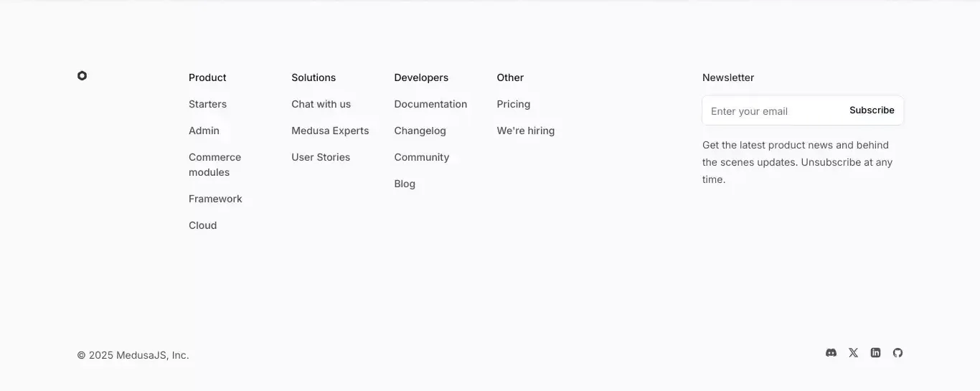Click the Subscribe button
The height and width of the screenshot is (391, 980).
[x=872, y=110]
